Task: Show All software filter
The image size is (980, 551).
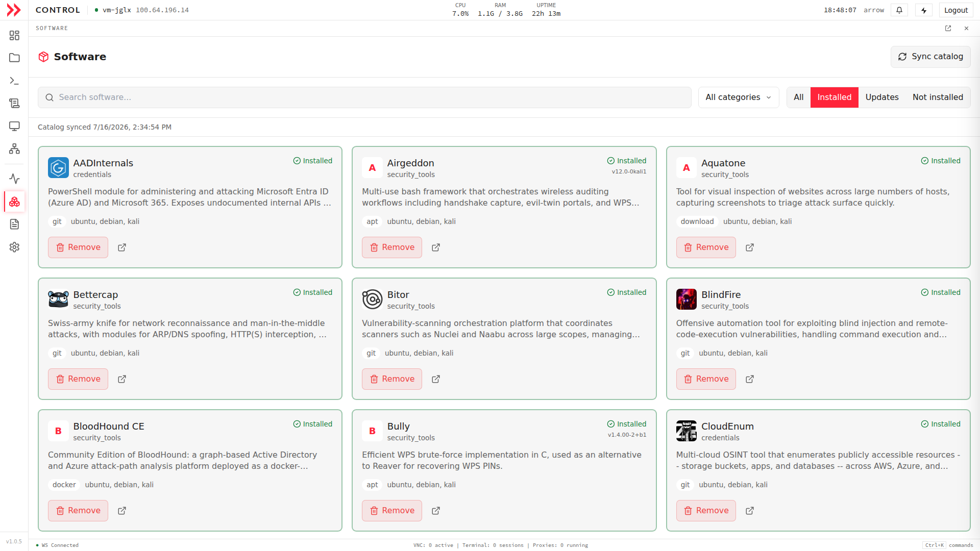Action: [x=799, y=97]
